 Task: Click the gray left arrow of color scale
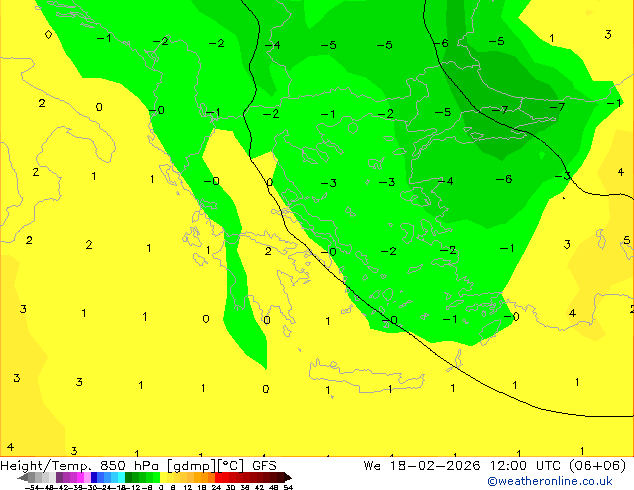(x=23, y=477)
